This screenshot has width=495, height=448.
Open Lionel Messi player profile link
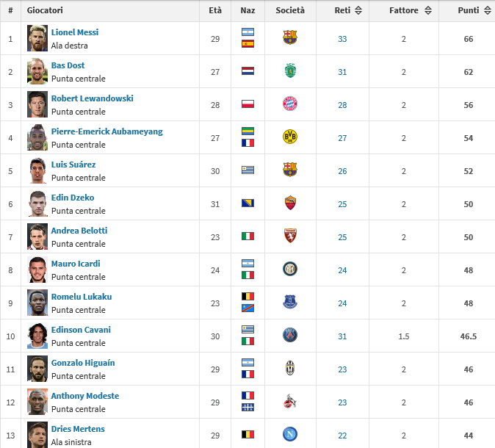pos(75,32)
